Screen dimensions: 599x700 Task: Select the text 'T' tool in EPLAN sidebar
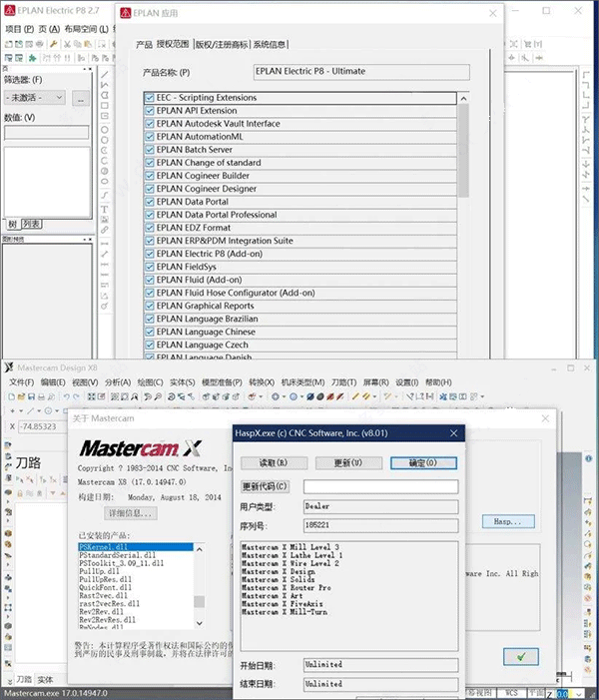point(105,210)
